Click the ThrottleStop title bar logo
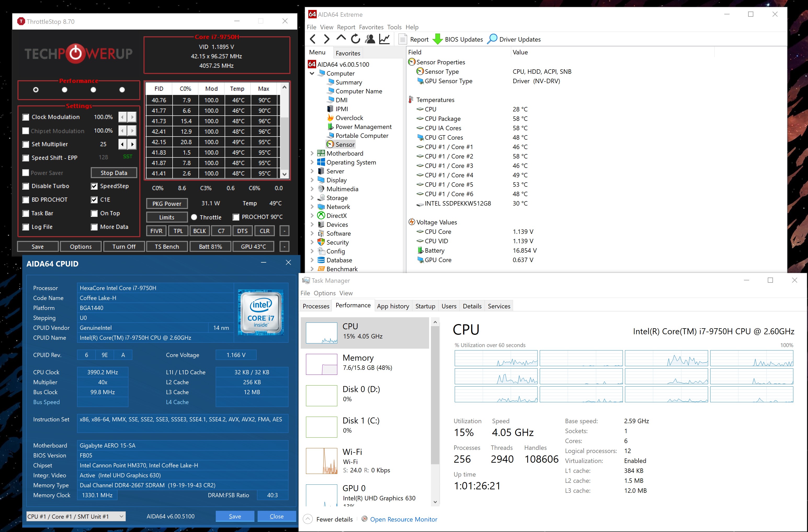The image size is (808, 532). click(21, 21)
